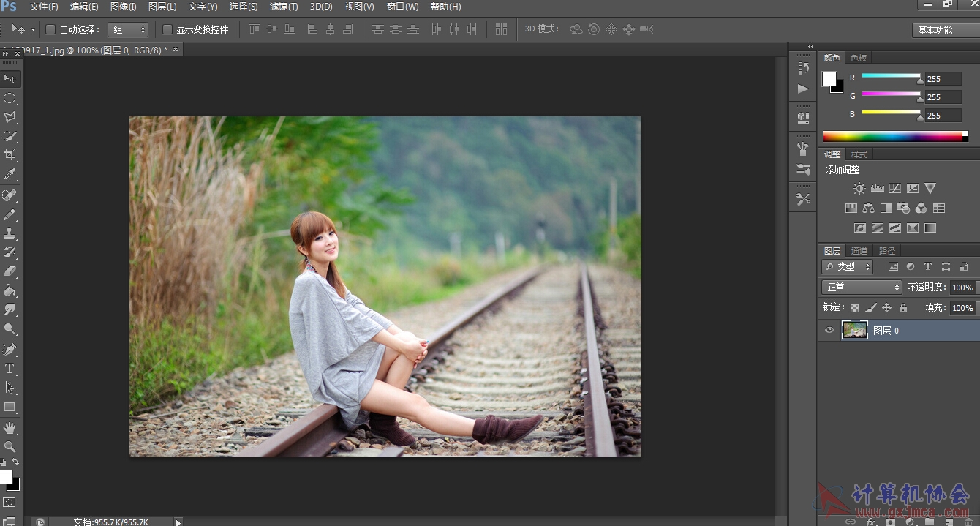This screenshot has height=526, width=980.
Task: Open the layer filter 类型 dropdown
Action: pyautogui.click(x=847, y=267)
